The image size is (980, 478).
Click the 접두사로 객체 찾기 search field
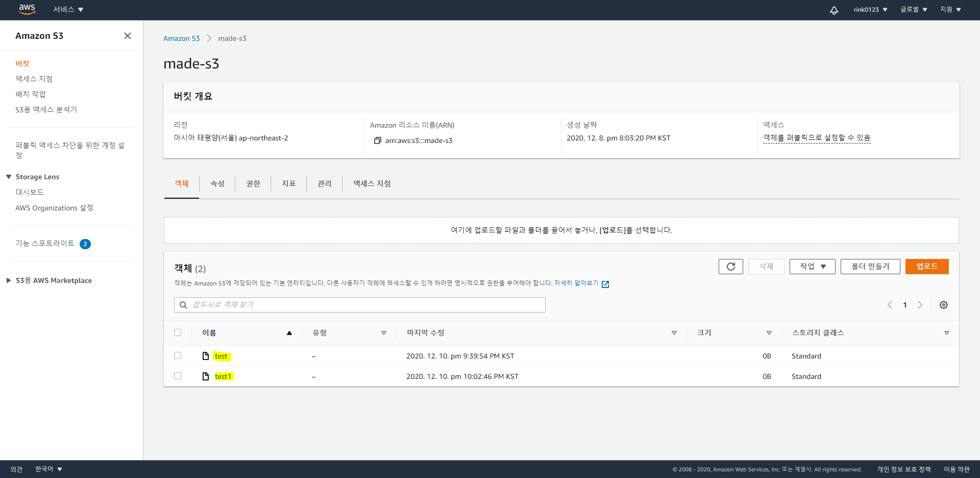pos(360,305)
